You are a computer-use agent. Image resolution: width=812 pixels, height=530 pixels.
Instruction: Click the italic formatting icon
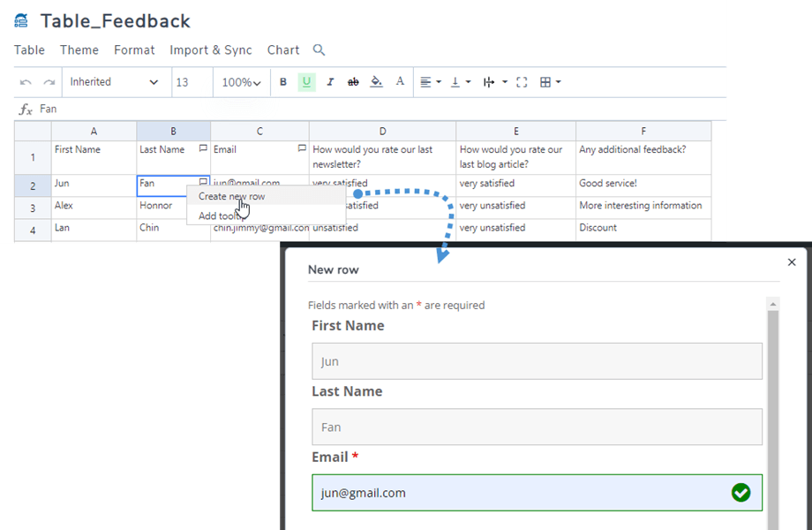coord(330,82)
